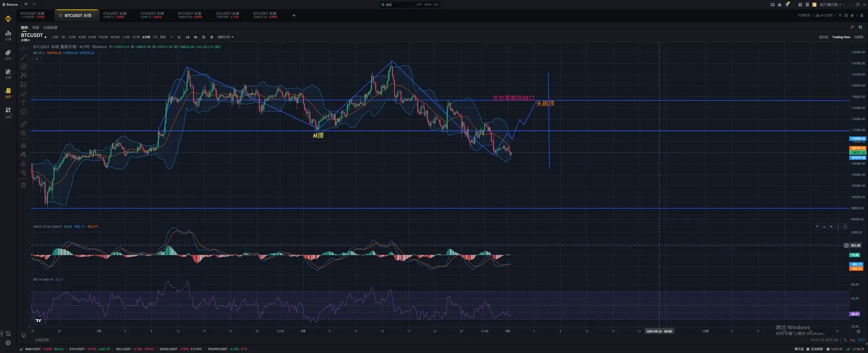Viewport: 868px width, 353px height.
Task: Switch to the SOLUSDT 永续 tab
Action: click(x=227, y=15)
